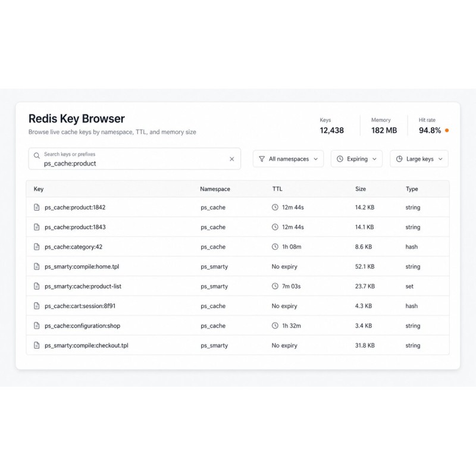Open key ps_cache:configuration:shop

coord(82,325)
